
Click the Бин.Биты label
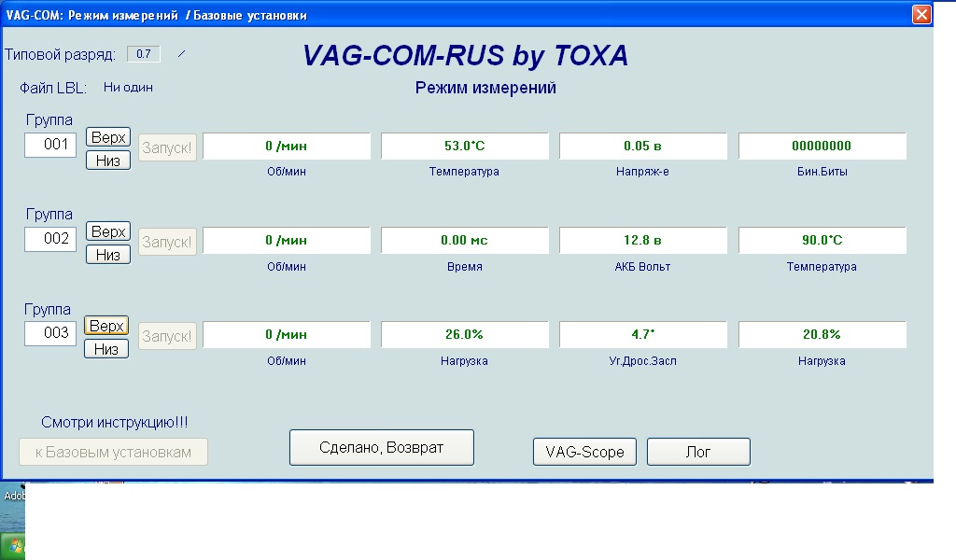822,172
